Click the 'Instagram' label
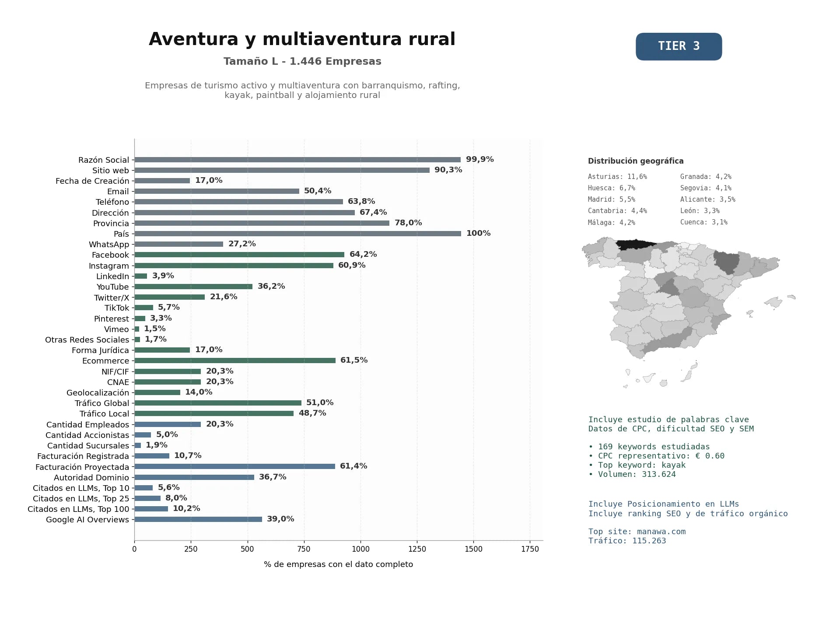Image resolution: width=840 pixels, height=630 pixels. (x=109, y=266)
